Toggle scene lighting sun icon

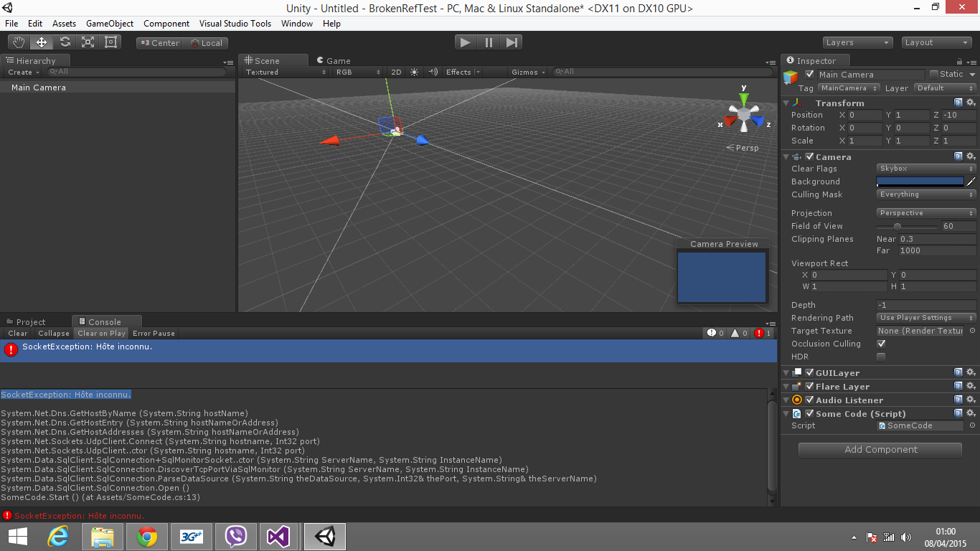coord(414,72)
